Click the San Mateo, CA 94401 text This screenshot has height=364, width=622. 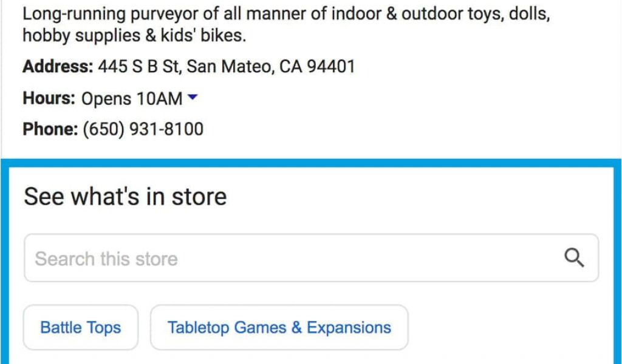(271, 66)
